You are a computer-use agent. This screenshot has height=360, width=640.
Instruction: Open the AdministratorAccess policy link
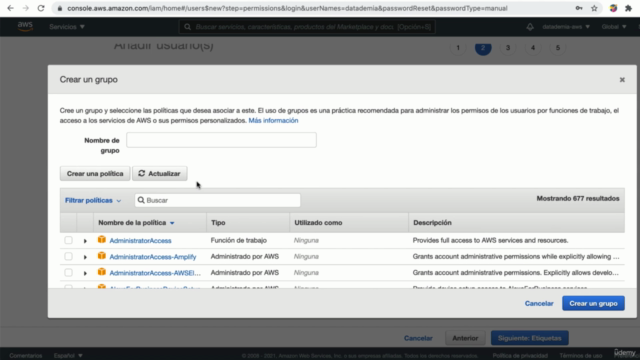coord(140,240)
